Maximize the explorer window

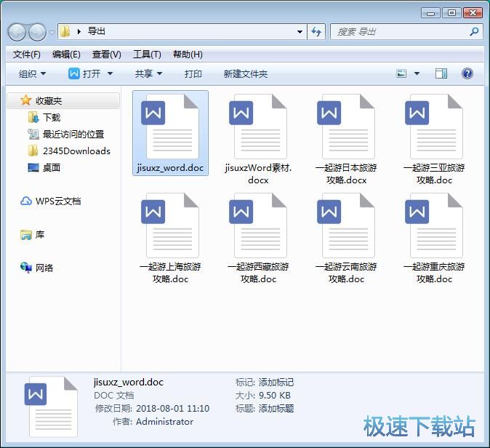click(451, 13)
